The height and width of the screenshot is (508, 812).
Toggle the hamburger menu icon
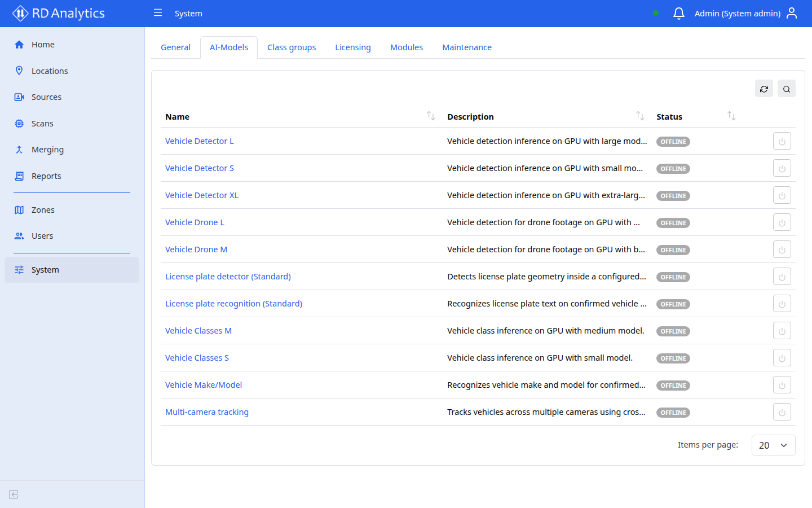point(158,13)
